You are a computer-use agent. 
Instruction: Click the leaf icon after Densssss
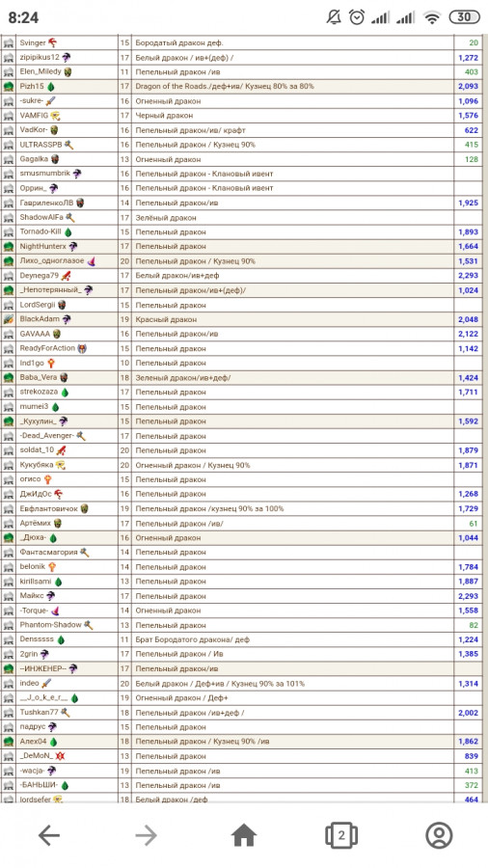[x=61, y=639]
